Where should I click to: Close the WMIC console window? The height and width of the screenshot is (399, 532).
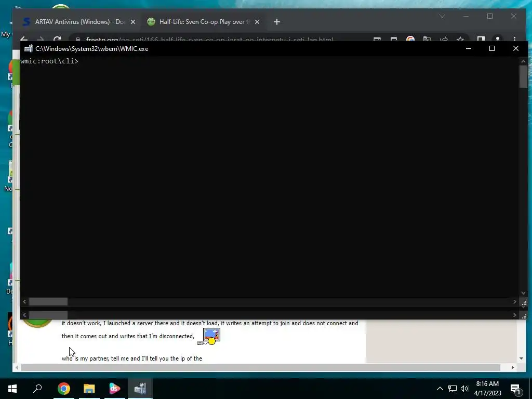516,48
